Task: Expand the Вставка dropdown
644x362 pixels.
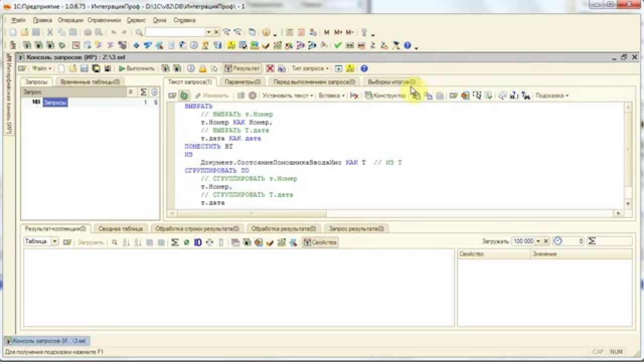Action: (332, 96)
